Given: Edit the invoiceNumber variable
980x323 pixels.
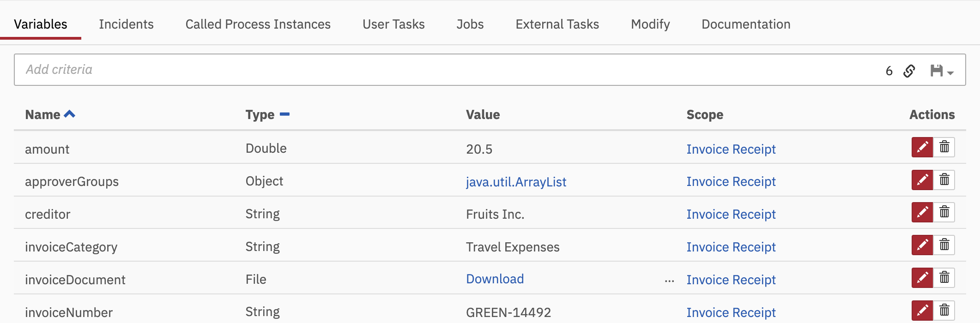Looking at the screenshot, I should [922, 311].
